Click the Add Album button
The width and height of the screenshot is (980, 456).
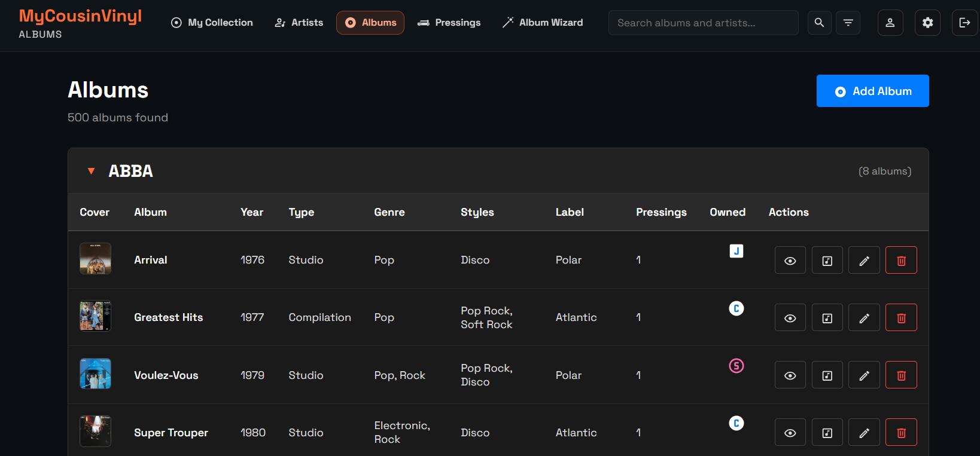pyautogui.click(x=873, y=91)
